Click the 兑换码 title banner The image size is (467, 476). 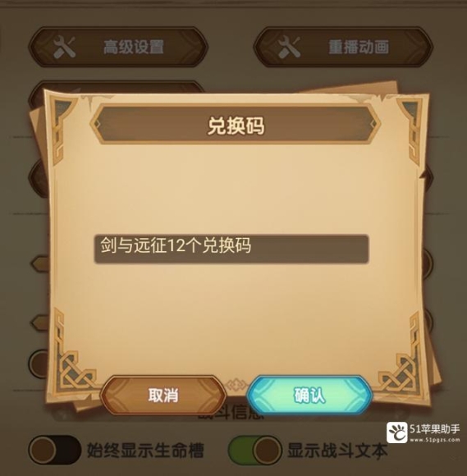click(x=236, y=124)
